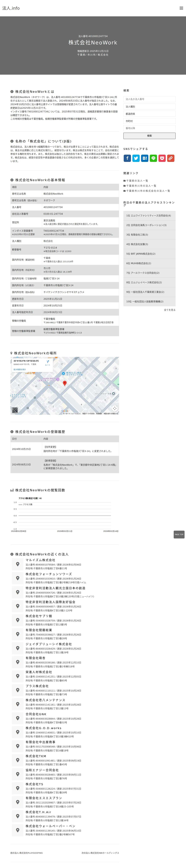The image size is (186, 868).
Task: Click the pin icon beside 株式会社TKM
Action: coord(18,761)
